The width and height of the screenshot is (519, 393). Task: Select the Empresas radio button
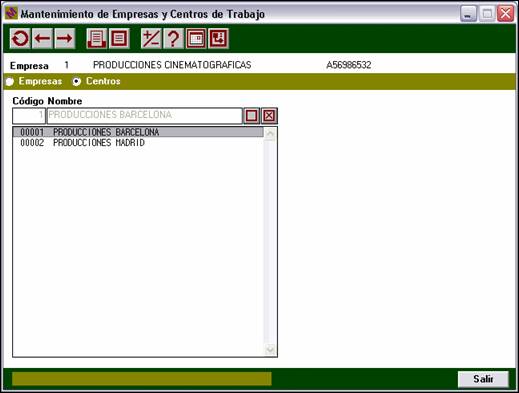[9, 82]
